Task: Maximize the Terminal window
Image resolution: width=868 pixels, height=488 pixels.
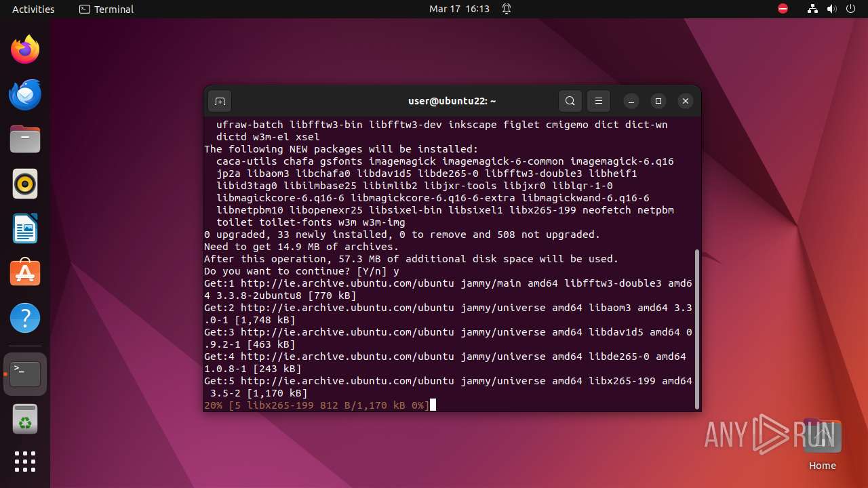Action: (658, 101)
